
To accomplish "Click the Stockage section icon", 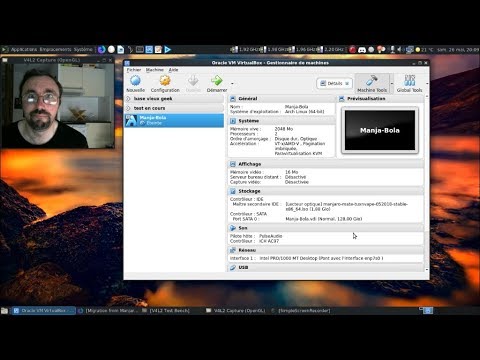I will coord(233,191).
